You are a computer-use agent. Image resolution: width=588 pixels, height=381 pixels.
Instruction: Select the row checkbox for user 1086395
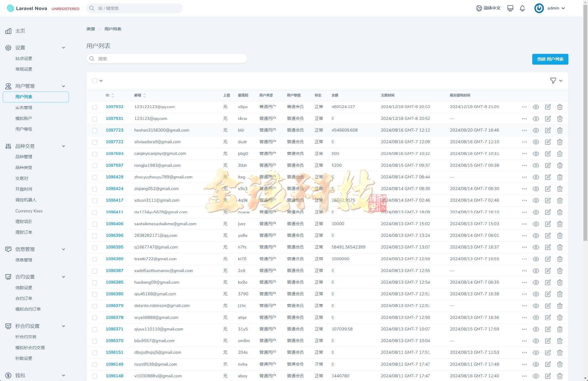pyautogui.click(x=95, y=247)
